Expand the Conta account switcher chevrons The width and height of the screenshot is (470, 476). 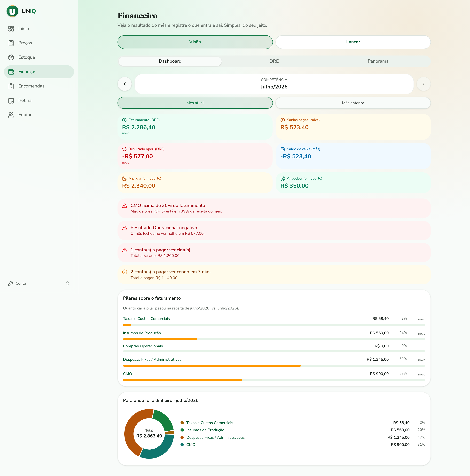click(x=68, y=283)
